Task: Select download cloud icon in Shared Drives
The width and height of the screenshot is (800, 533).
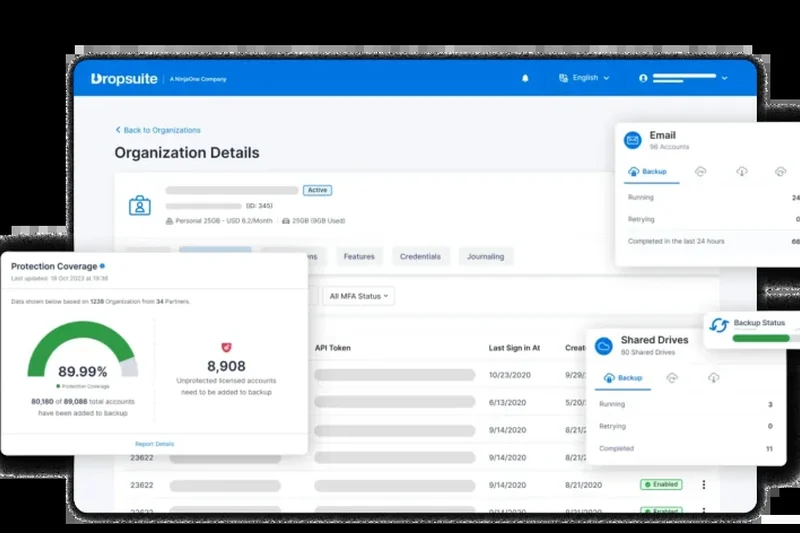Action: (x=713, y=378)
